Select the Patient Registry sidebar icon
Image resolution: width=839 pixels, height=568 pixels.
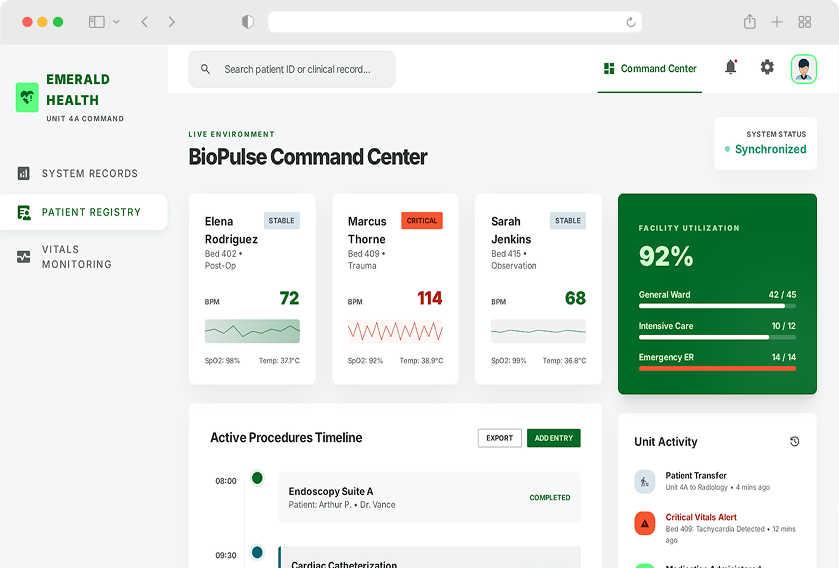(x=24, y=212)
